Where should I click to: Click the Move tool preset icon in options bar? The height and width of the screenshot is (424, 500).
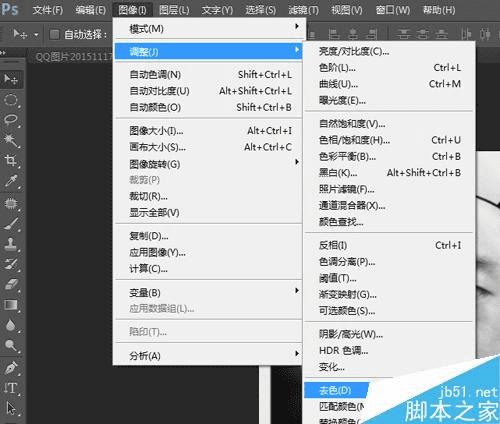19,34
